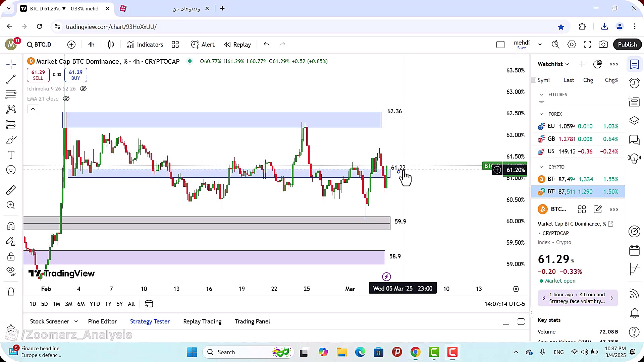
Task: Open the Bitcoin news headline
Action: [578, 298]
